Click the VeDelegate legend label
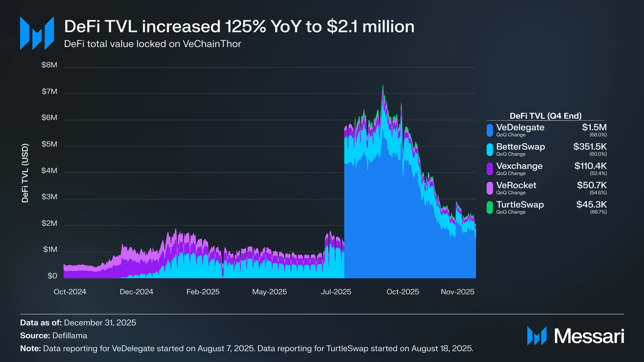The width and height of the screenshot is (644, 362). pyautogui.click(x=520, y=127)
